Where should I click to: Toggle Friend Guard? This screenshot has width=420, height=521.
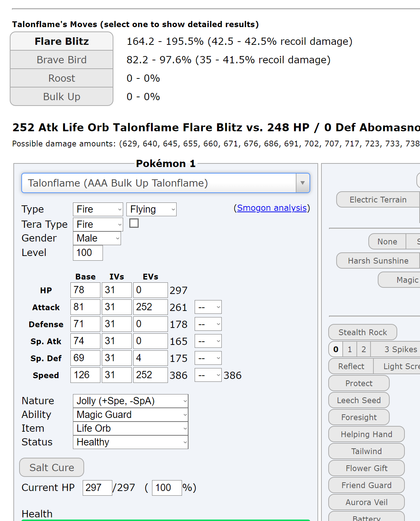tap(367, 485)
